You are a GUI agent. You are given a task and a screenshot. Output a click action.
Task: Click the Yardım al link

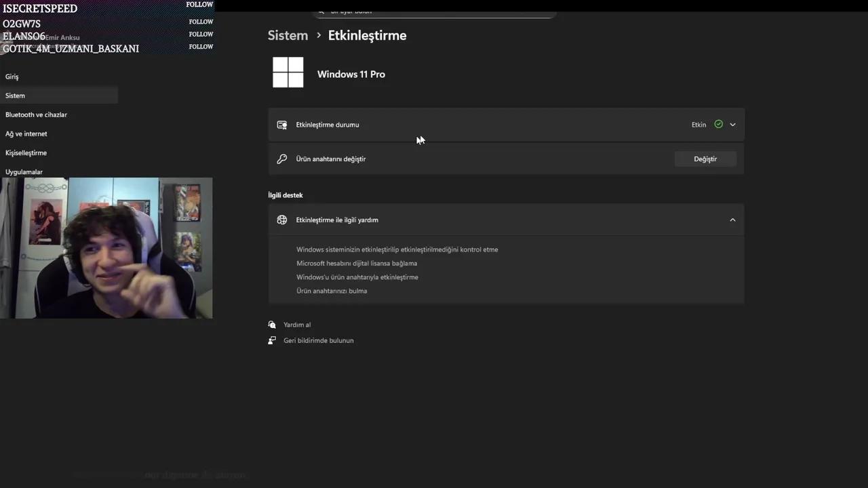click(297, 325)
